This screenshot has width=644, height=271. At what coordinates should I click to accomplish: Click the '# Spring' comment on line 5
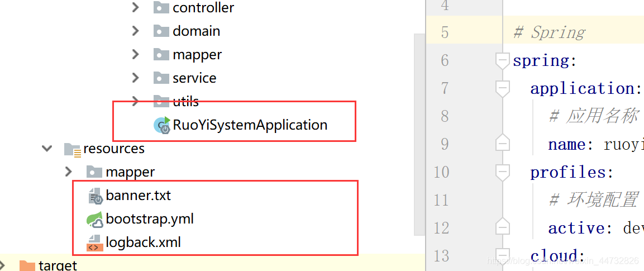(x=549, y=32)
